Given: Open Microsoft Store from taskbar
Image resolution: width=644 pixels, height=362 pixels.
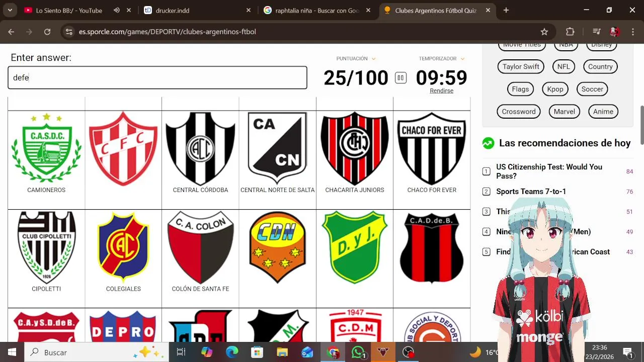Looking at the screenshot, I should (257, 352).
